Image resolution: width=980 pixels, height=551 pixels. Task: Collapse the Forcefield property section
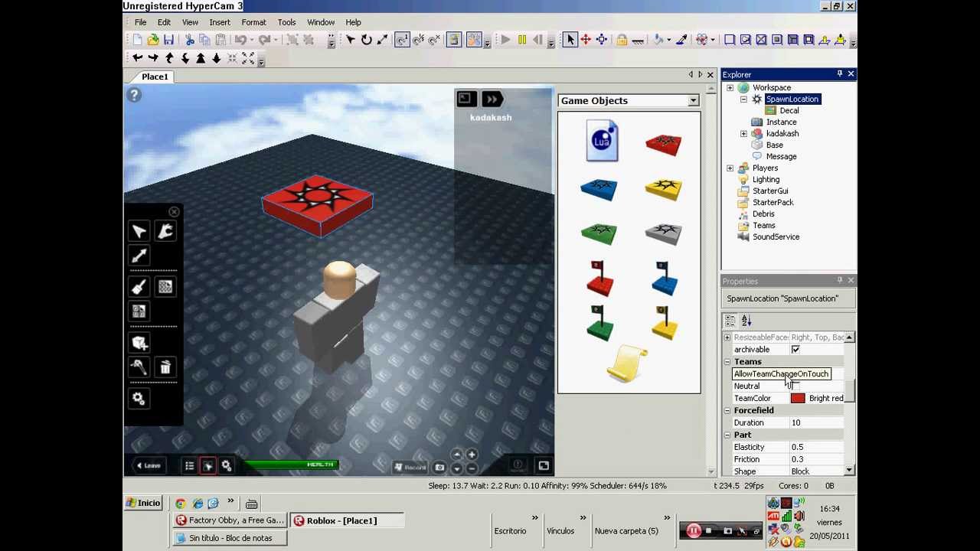(727, 411)
